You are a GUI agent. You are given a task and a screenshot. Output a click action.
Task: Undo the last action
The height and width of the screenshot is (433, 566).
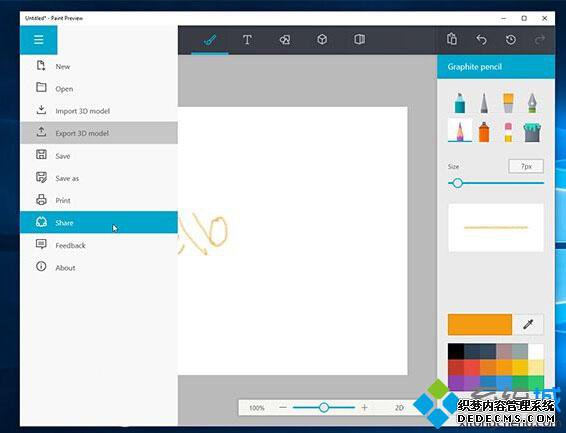[x=481, y=39]
